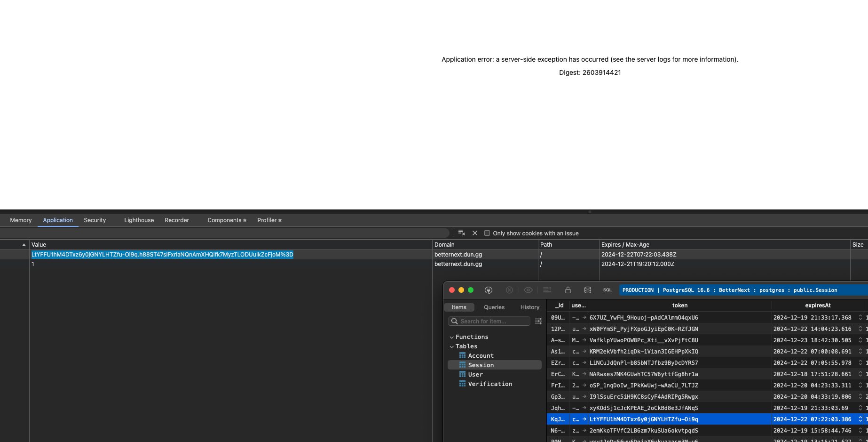This screenshot has height=442, width=868.
Task: Sort cookies by Expires / Max-Age header
Action: tap(725, 245)
